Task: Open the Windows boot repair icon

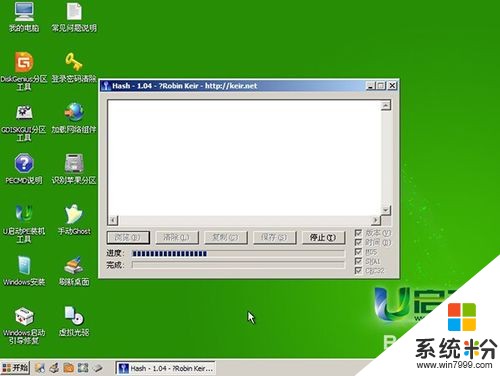Action: [24, 315]
